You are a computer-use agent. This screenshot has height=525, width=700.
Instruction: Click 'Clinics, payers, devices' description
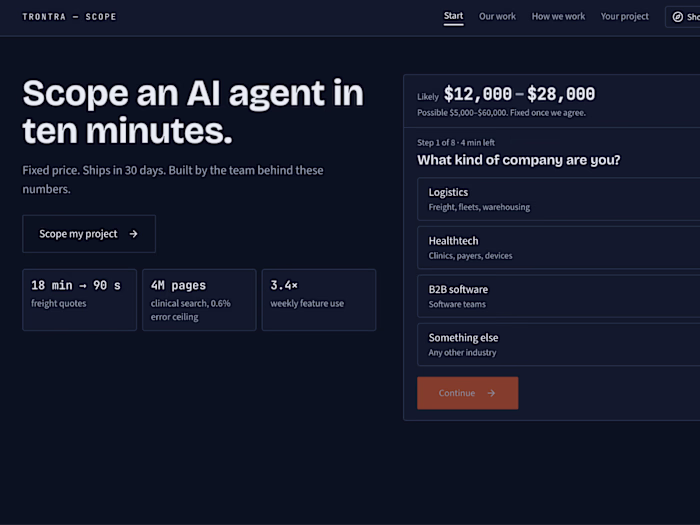(x=470, y=256)
